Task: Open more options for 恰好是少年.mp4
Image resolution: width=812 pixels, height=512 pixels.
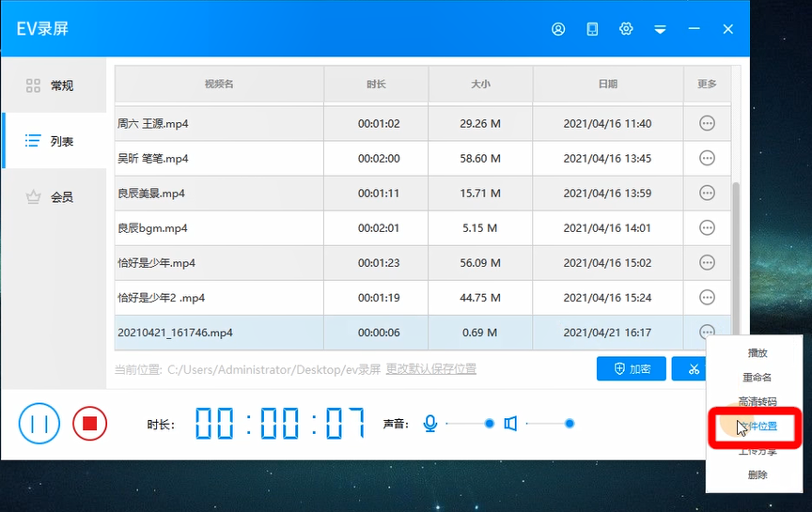Action: 707,262
